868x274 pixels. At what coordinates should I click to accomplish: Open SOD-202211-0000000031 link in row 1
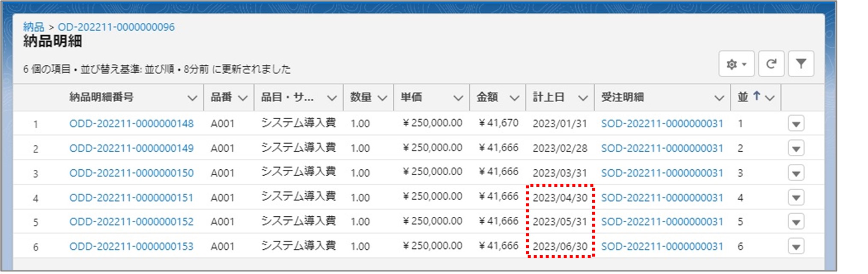tap(662, 124)
